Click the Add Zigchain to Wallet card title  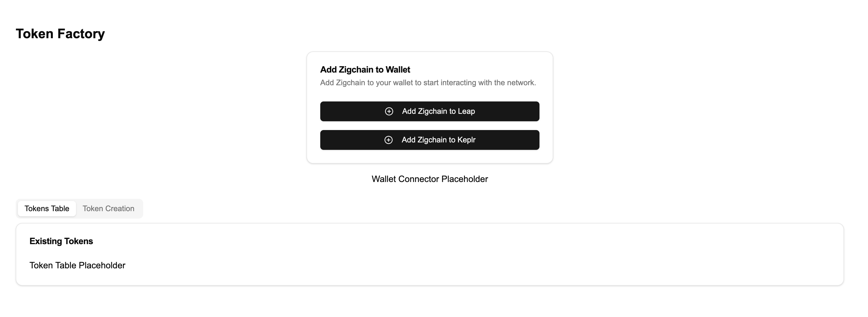[365, 70]
